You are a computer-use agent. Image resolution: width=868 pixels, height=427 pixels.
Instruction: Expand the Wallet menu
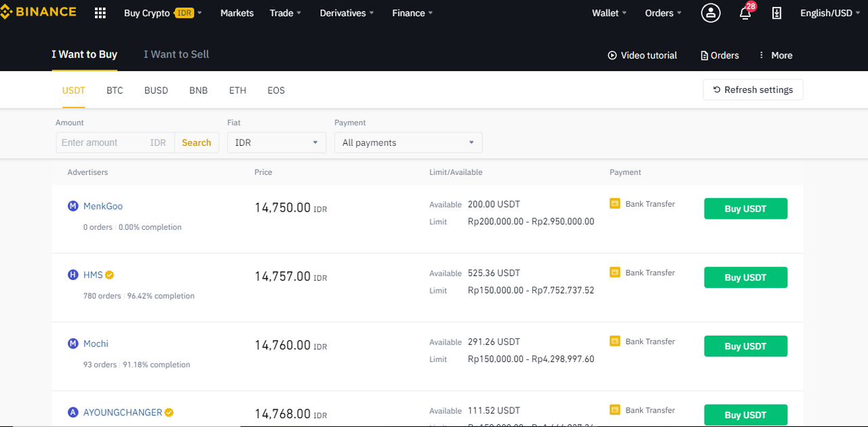click(610, 13)
